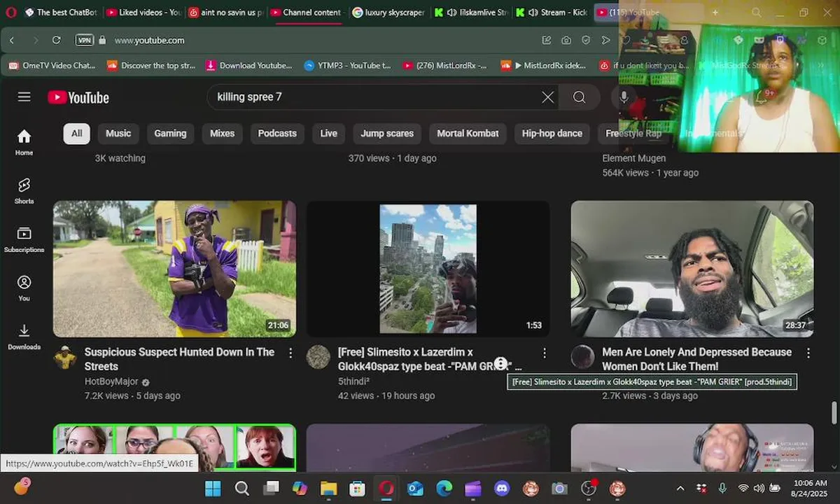
Task: Switch to 'aint no savin us' browser tab
Action: 225,13
